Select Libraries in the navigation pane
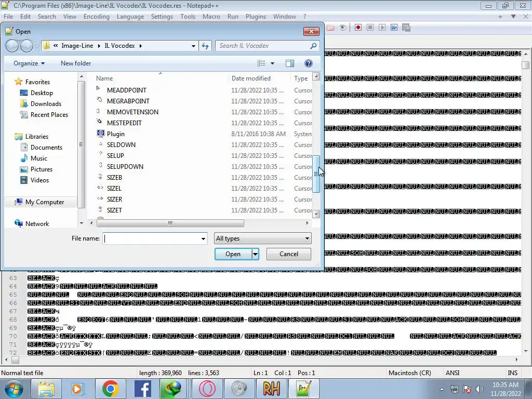This screenshot has width=532, height=399. [x=37, y=137]
